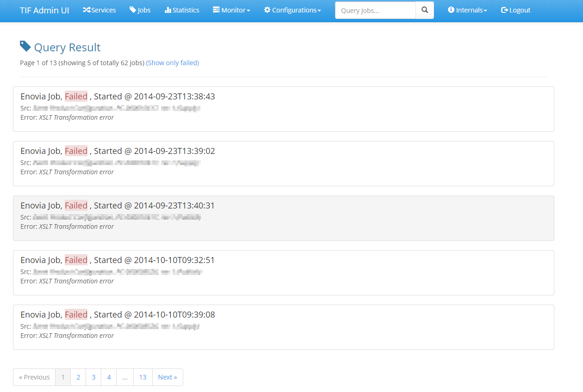The width and height of the screenshot is (583, 392).
Task: Click Next » in pagination
Action: pyautogui.click(x=167, y=377)
